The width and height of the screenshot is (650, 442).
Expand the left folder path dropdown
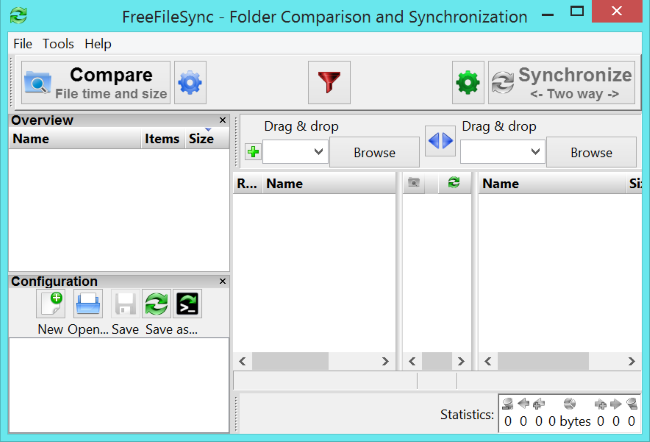[318, 152]
